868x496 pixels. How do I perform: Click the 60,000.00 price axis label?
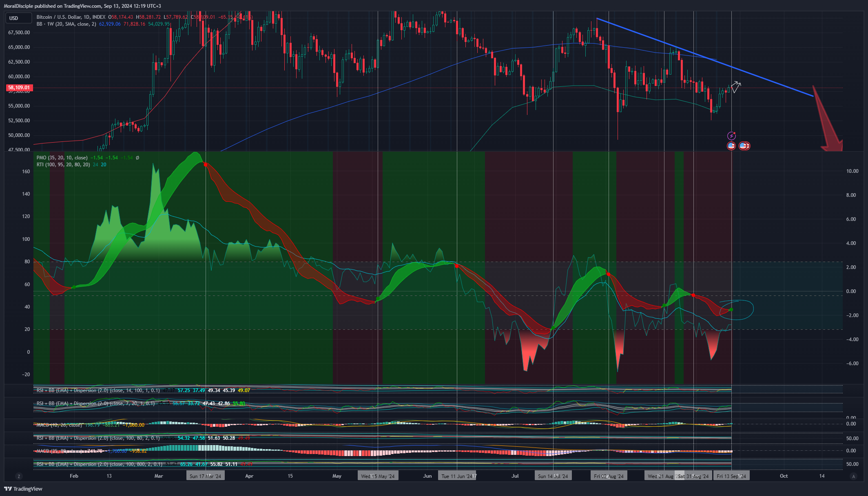coord(19,77)
